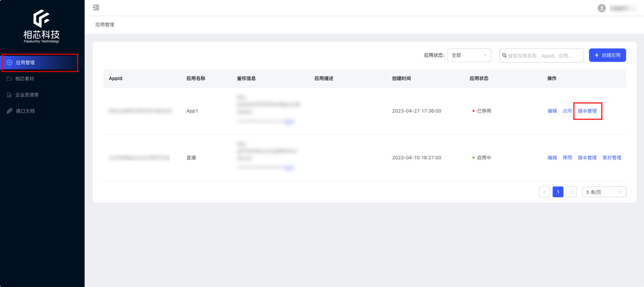Click the folder icon beside 相芯素材
The height and width of the screenshot is (287, 644).
pyautogui.click(x=10, y=79)
